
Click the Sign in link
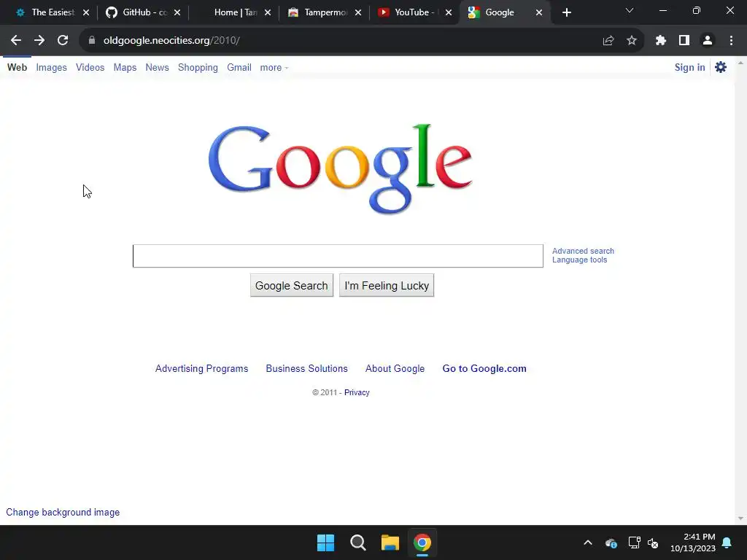689,68
